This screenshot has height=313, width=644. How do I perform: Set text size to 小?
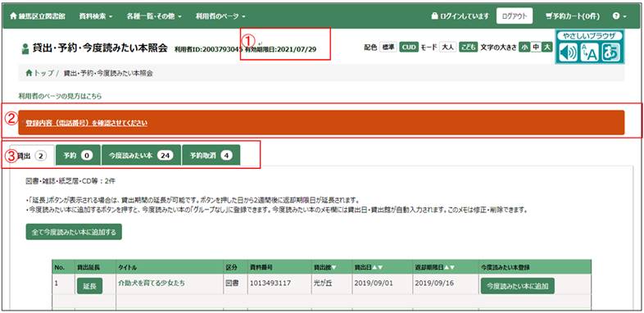[x=524, y=48]
